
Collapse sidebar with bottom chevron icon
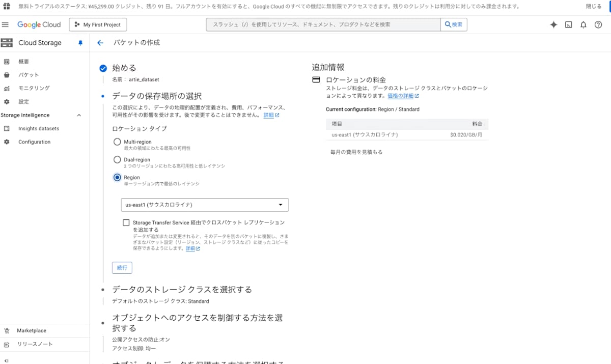[x=6, y=360]
